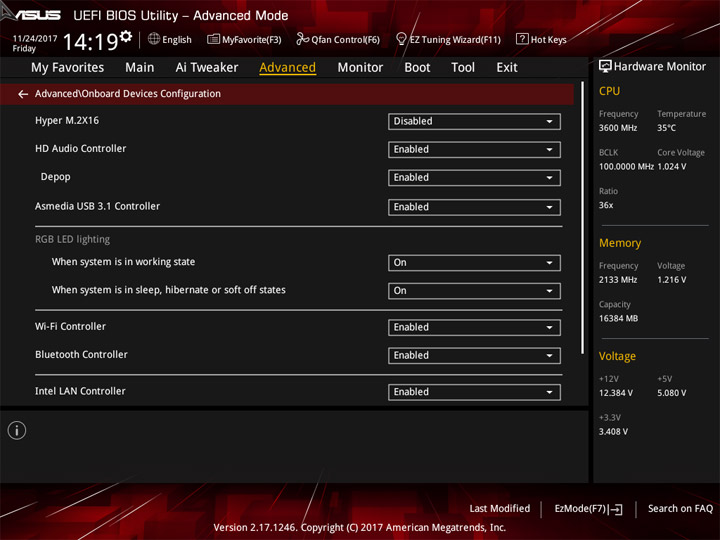Image resolution: width=720 pixels, height=540 pixels.
Task: Click Hot Keys label
Action: (x=548, y=40)
